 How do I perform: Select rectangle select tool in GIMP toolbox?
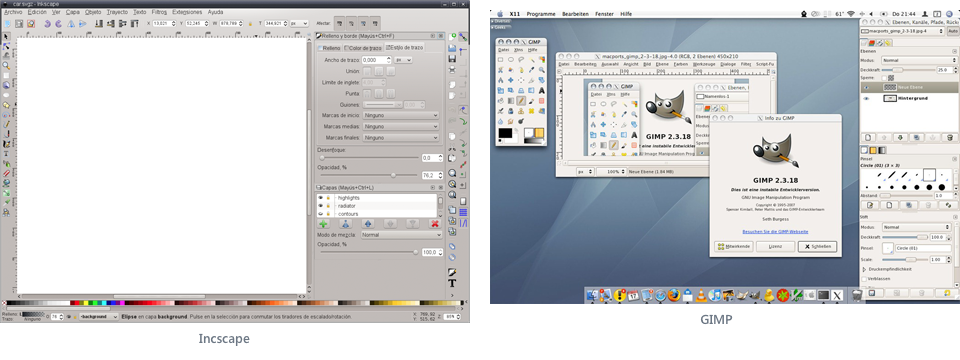501,60
